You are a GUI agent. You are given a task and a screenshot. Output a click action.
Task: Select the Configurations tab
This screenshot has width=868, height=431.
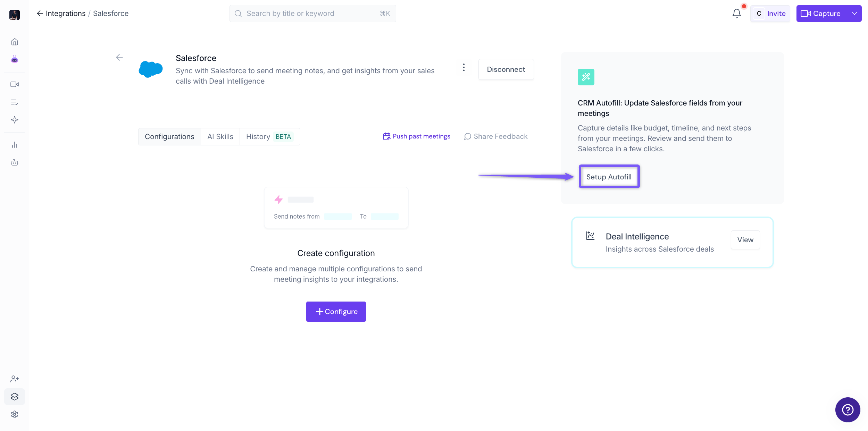169,137
